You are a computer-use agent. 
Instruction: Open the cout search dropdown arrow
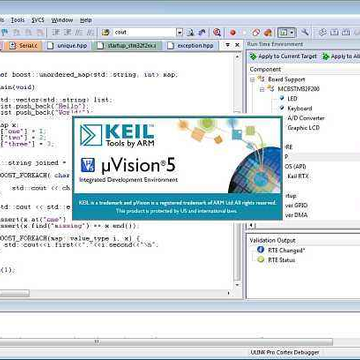(180, 32)
